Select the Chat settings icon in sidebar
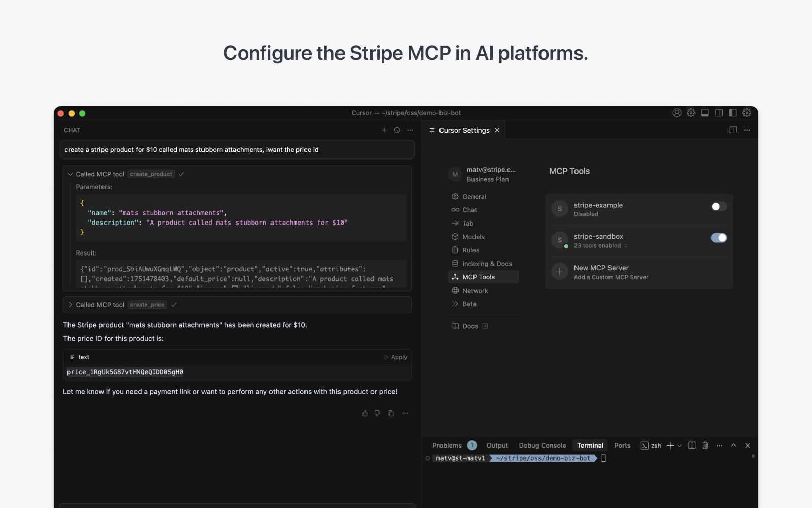The image size is (812, 508). click(455, 209)
